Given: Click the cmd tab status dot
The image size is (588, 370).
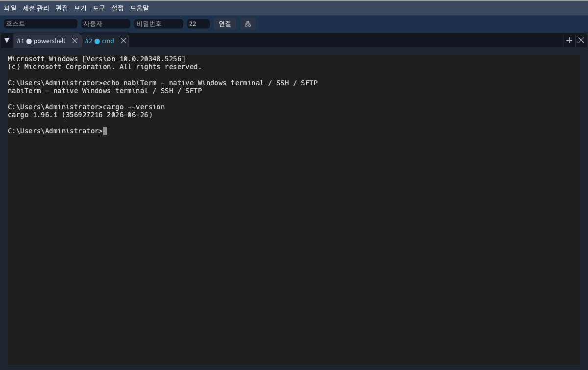Looking at the screenshot, I should (97, 41).
